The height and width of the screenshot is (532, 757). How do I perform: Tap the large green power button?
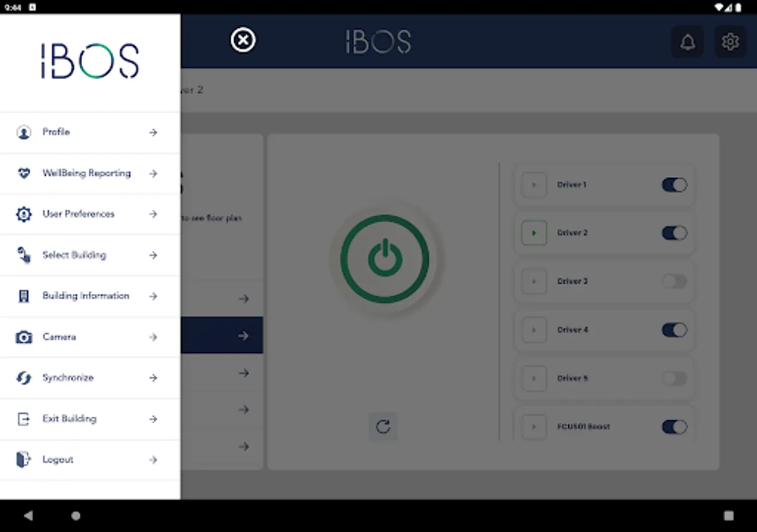pos(385,259)
